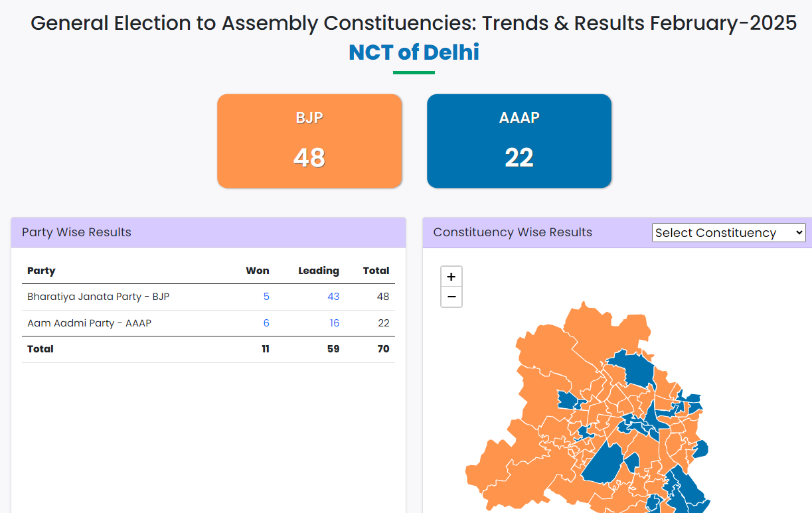Screen dimensions: 812x513
Task: Click the Total column header
Action: [x=376, y=271]
